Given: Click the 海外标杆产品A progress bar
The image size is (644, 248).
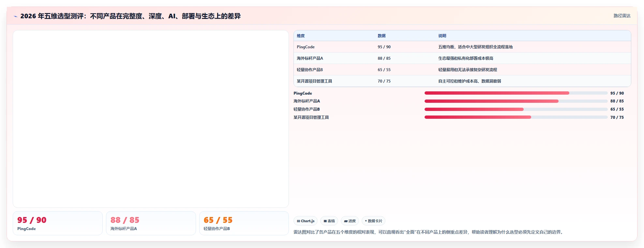Looking at the screenshot, I should point(516,101).
